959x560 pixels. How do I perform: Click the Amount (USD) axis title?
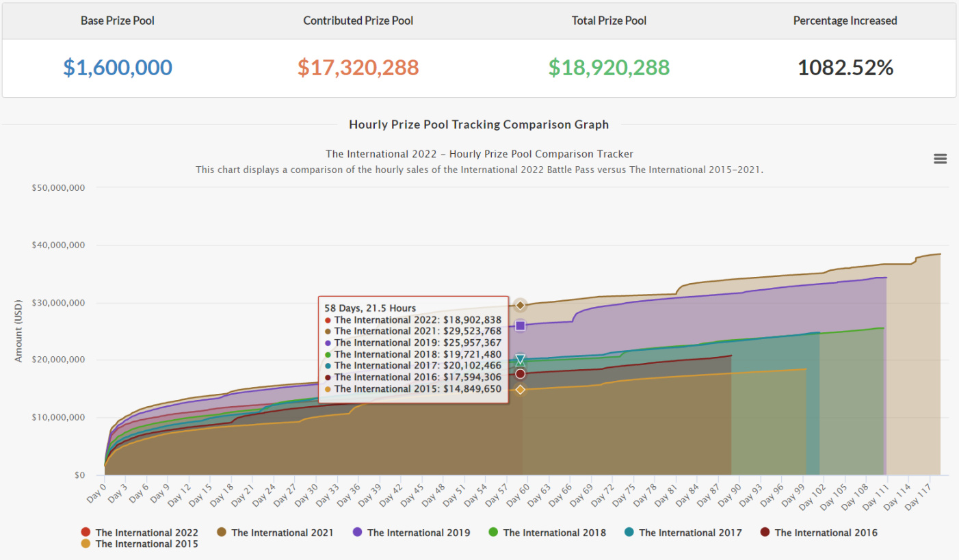tap(18, 331)
